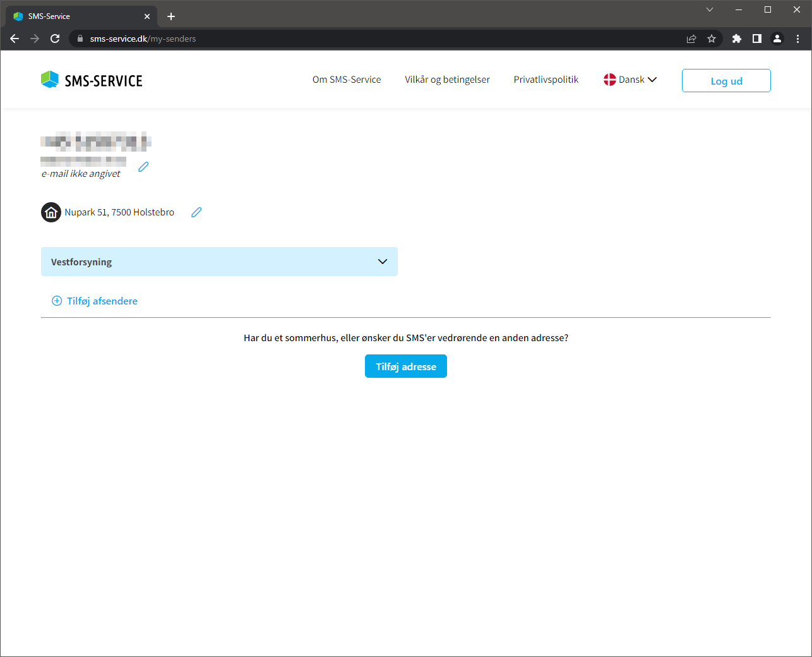Viewport: 812px width, 657px height.
Task: Open Vilkår og betingelser
Action: pyautogui.click(x=447, y=80)
